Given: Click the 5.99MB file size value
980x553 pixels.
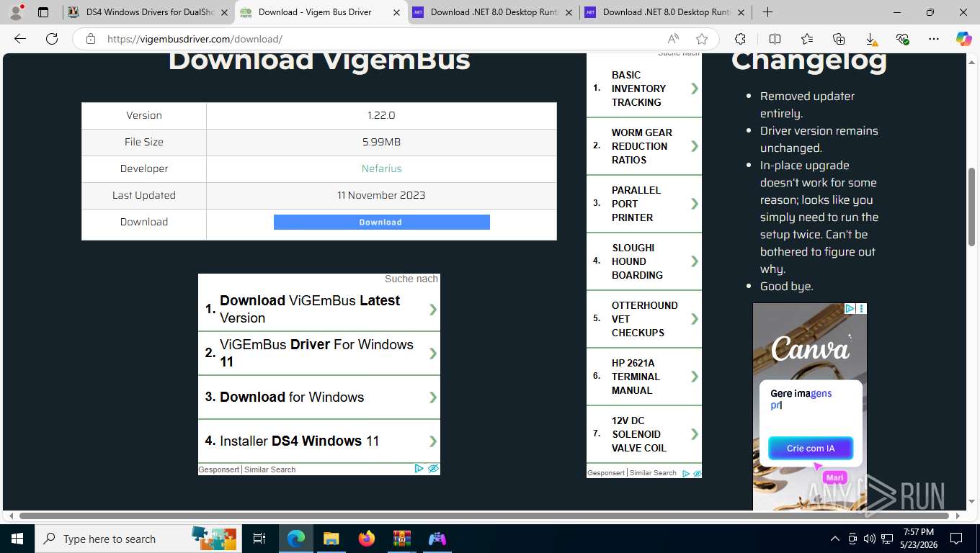Looking at the screenshot, I should (x=381, y=142).
